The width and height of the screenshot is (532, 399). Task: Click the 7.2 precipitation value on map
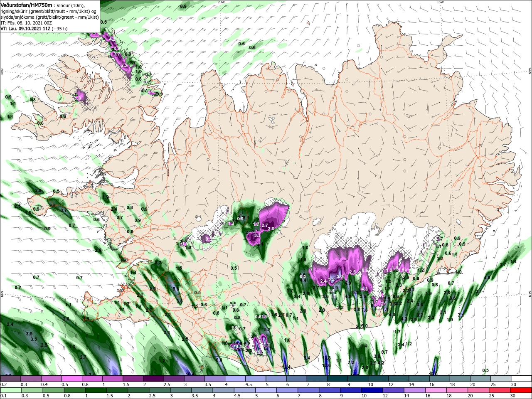click(x=350, y=362)
